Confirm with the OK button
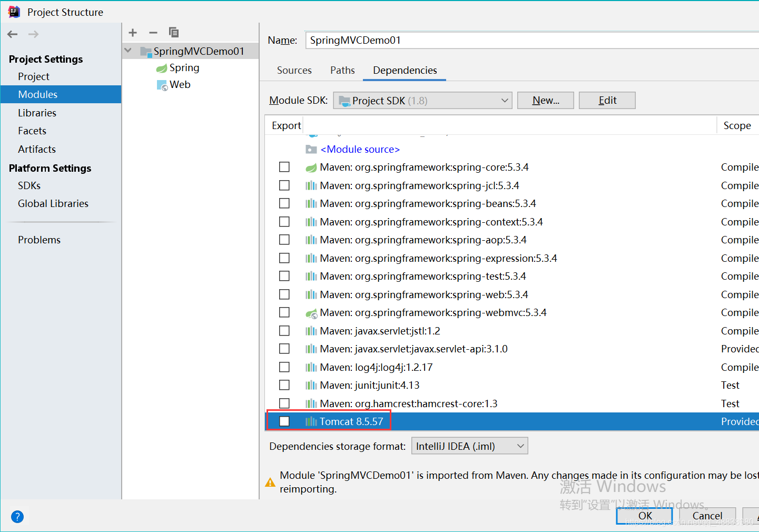This screenshot has width=759, height=532. tap(645, 516)
